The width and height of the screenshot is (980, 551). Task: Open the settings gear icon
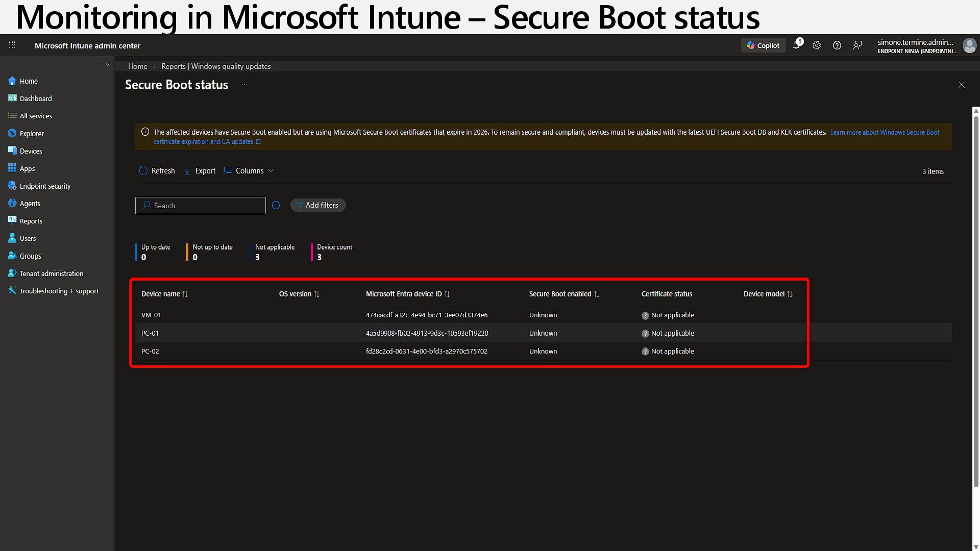tap(817, 45)
